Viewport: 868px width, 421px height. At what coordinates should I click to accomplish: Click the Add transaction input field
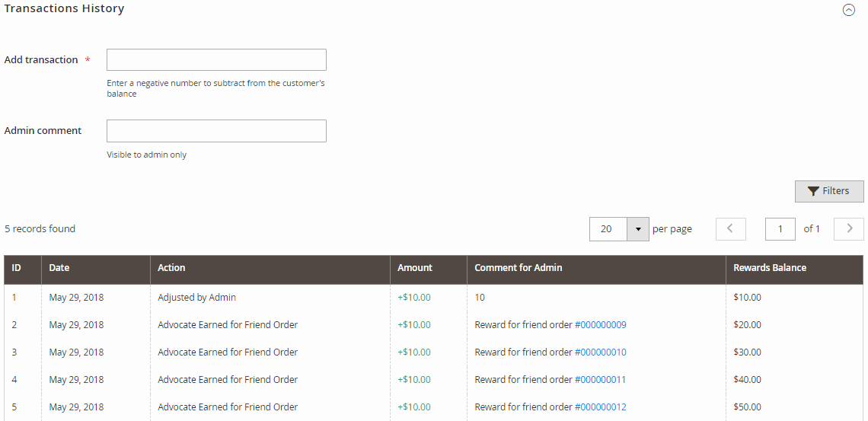pyautogui.click(x=216, y=59)
